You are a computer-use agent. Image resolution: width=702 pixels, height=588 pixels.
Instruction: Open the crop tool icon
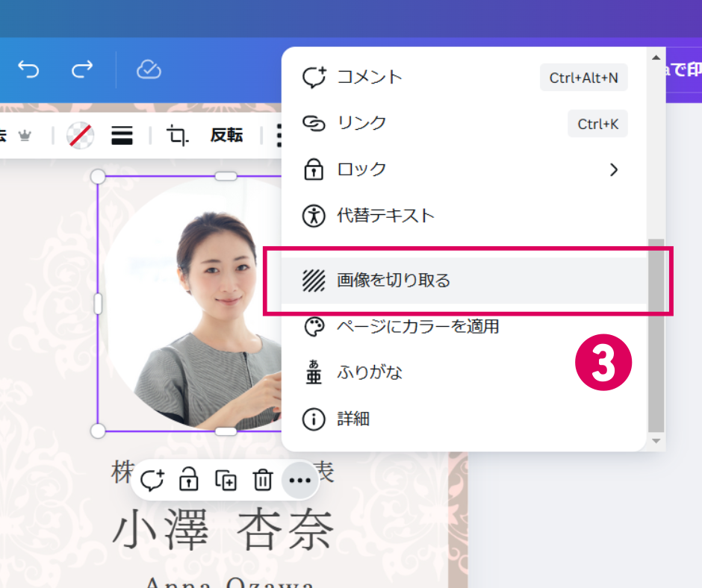coord(178,135)
